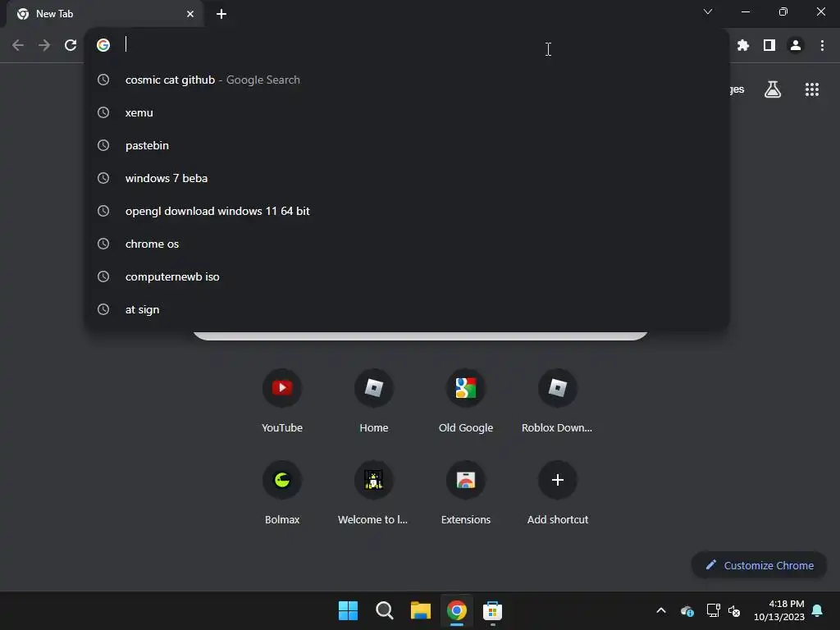
Task: Open the Extensions puzzle-piece menu
Action: (x=742, y=46)
